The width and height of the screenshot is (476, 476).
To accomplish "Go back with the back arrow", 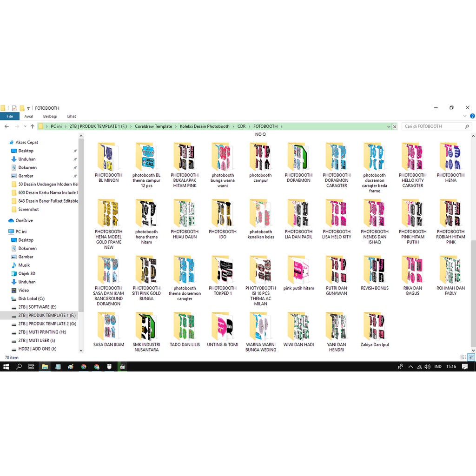I will point(7,126).
